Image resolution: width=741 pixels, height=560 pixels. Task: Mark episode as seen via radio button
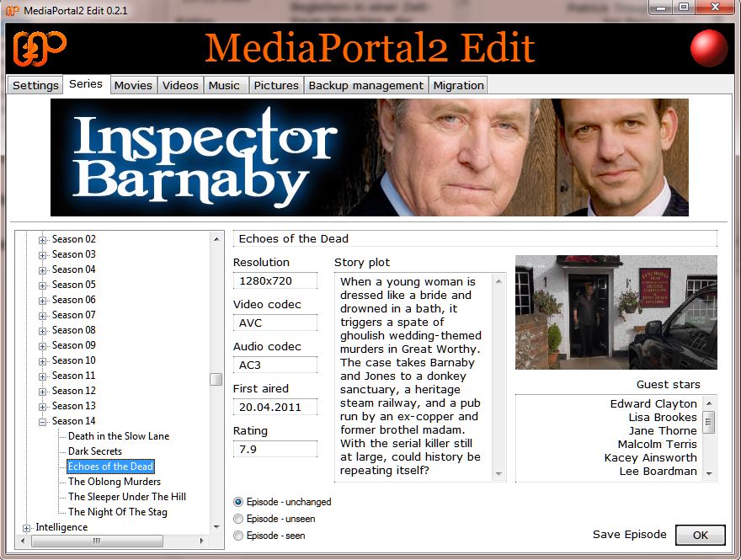point(238,536)
